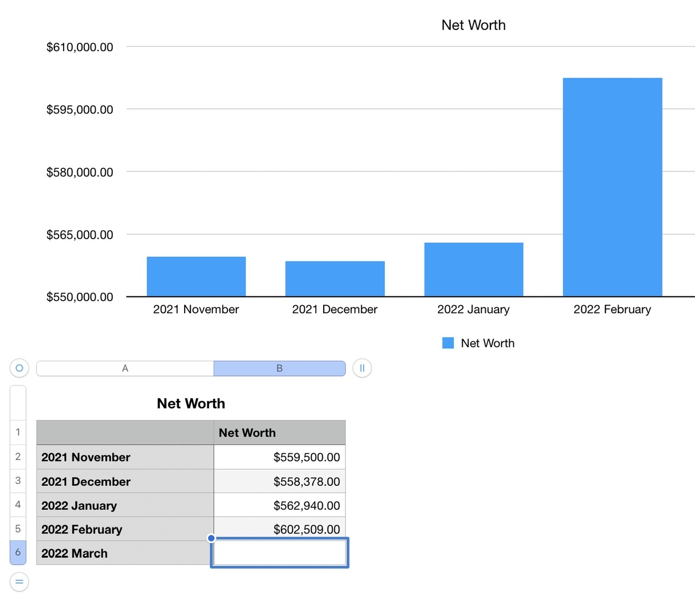Screen dimensions: 695x616
Task: Select the empty 2022 March value cell
Action: pyautogui.click(x=279, y=553)
